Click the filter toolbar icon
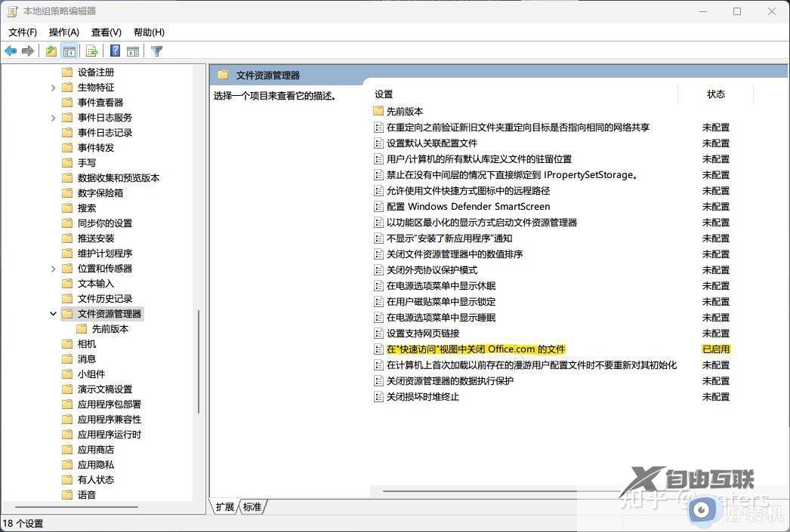Viewport: 790px width, 532px height. [x=156, y=51]
